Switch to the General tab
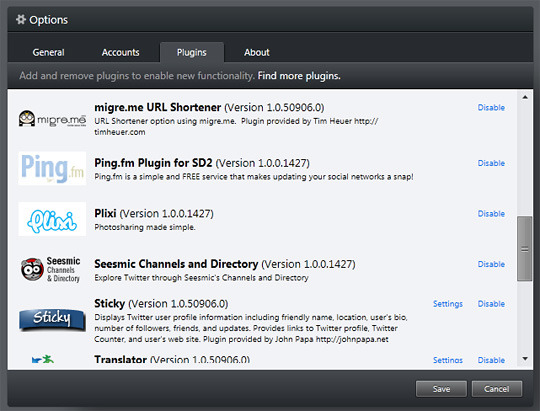This screenshot has height=411, width=540. [49, 52]
